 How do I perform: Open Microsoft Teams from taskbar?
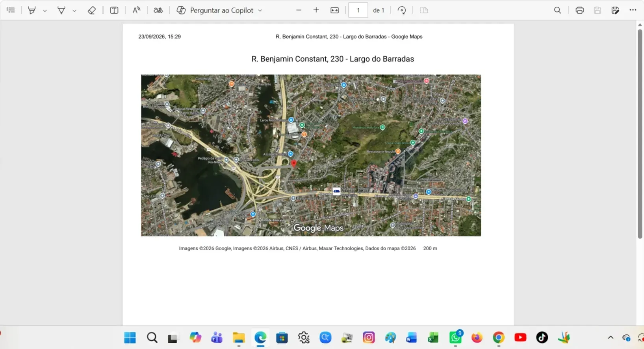[217, 338]
